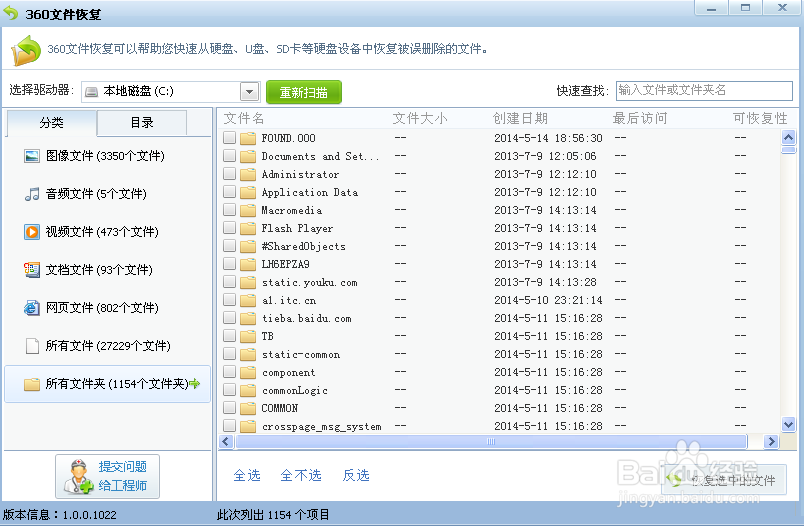Click the document files category icon
This screenshot has width=804, height=526.
coord(32,270)
